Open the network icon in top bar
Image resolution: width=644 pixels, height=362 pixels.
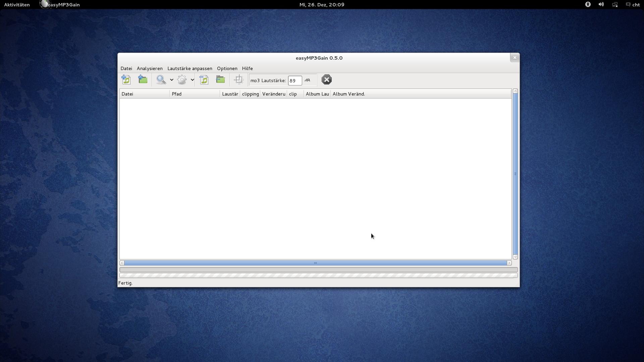point(615,5)
